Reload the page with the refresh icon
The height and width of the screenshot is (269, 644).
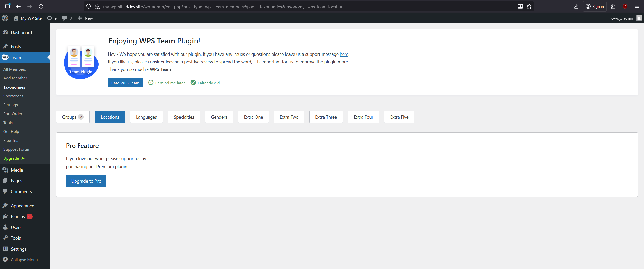click(x=41, y=6)
